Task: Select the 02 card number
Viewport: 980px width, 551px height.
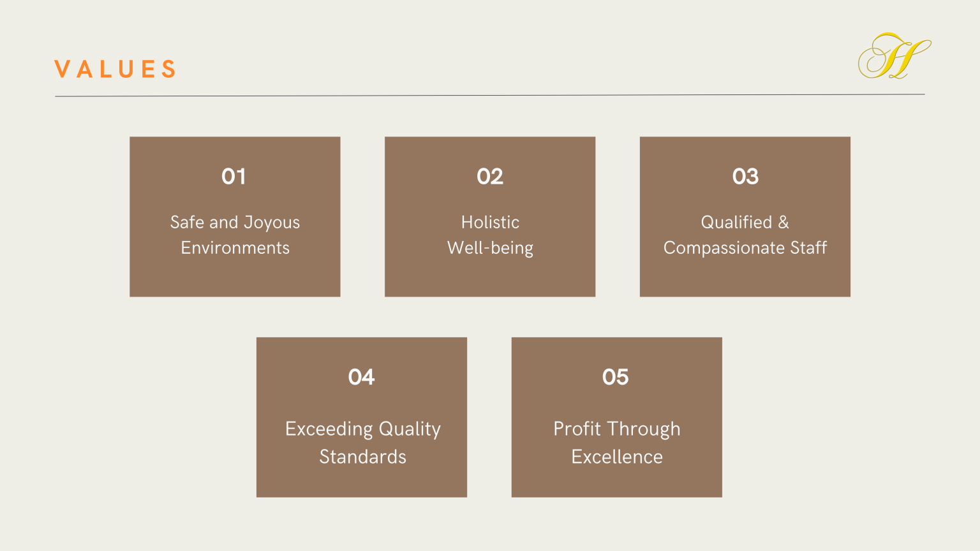Action: (x=490, y=177)
